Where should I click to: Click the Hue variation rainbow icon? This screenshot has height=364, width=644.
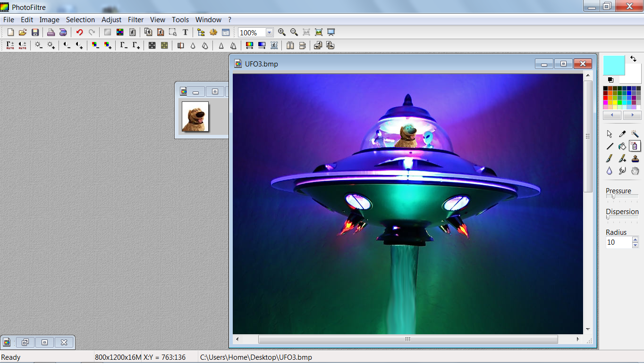pos(249,45)
